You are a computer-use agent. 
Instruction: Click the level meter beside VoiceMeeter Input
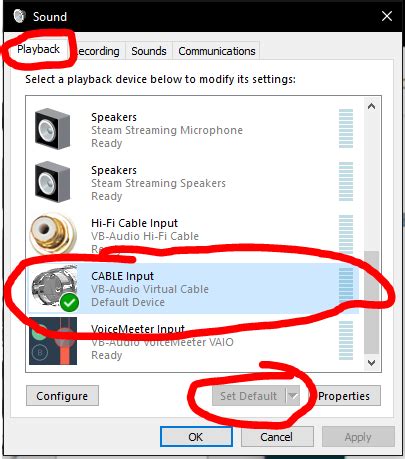(346, 340)
